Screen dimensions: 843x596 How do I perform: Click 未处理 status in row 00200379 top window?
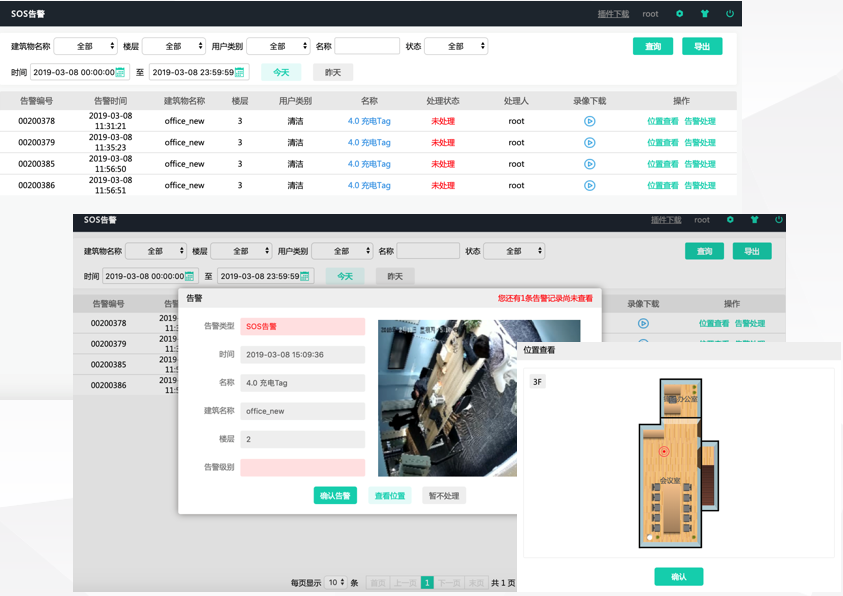pos(443,142)
